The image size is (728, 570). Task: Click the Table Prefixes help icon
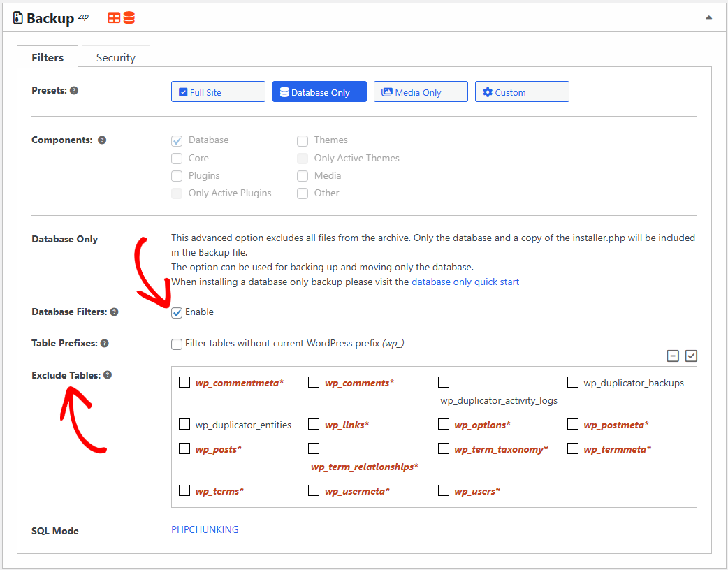pyautogui.click(x=104, y=344)
